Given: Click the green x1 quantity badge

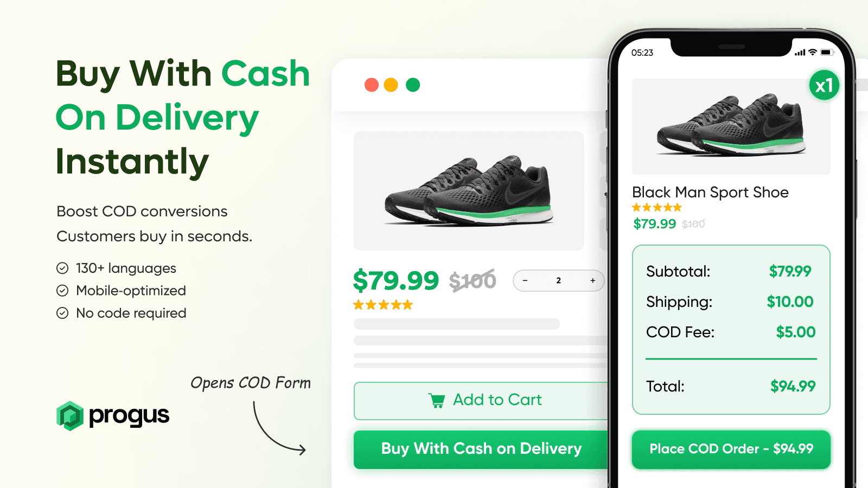Looking at the screenshot, I should 824,86.
